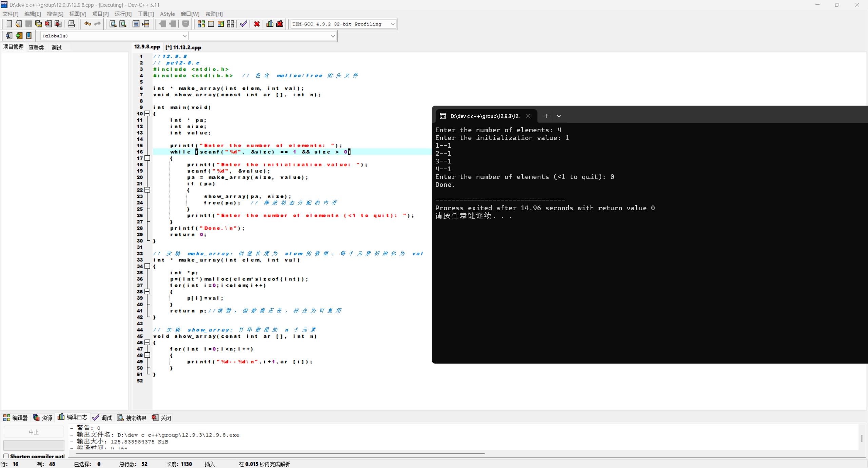Open a new console tab with plus button
Image resolution: width=868 pixels, height=468 pixels.
(x=546, y=116)
